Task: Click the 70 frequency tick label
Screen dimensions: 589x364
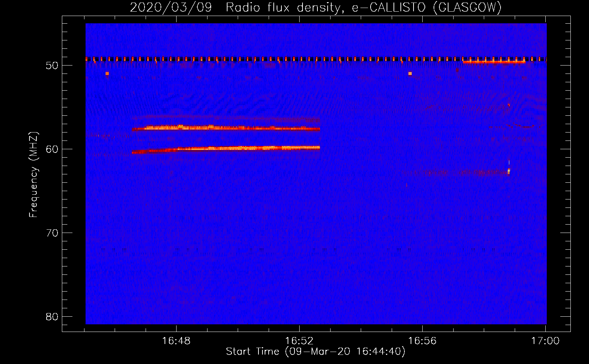Action: [x=52, y=233]
